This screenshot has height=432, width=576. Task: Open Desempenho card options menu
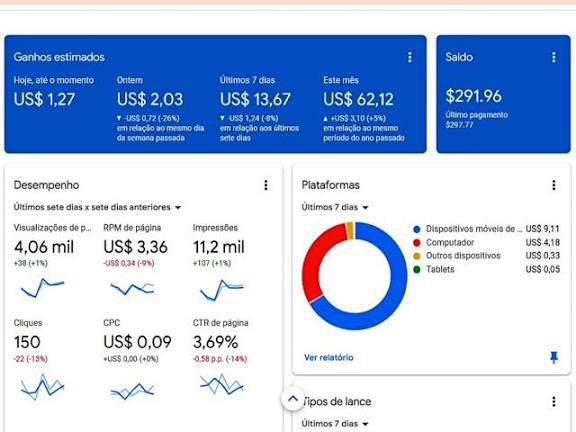(x=266, y=185)
